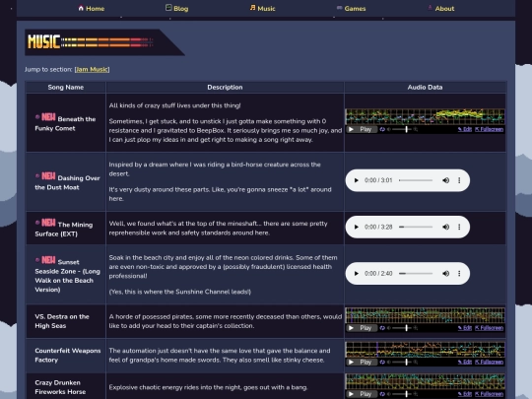The image size is (532, 399).
Task: Play Dashing Over the Dust Moat audio
Action: (356, 180)
